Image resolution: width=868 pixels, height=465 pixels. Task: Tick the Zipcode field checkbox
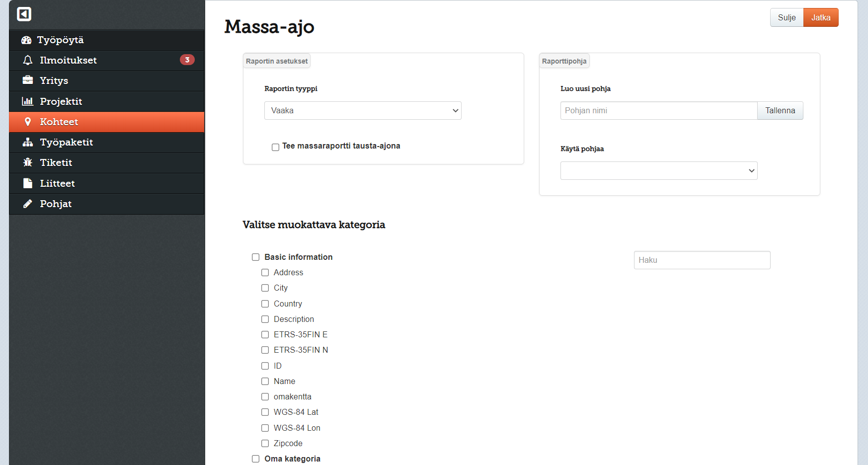265,443
